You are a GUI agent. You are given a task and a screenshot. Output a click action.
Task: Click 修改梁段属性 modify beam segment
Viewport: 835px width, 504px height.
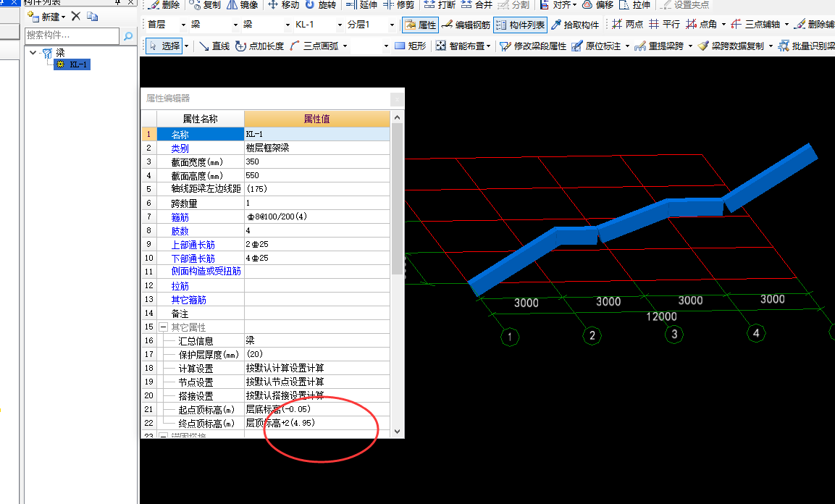533,46
